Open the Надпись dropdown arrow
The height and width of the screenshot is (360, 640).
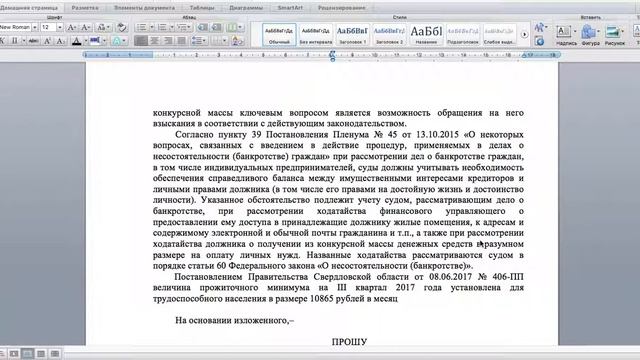[575, 31]
